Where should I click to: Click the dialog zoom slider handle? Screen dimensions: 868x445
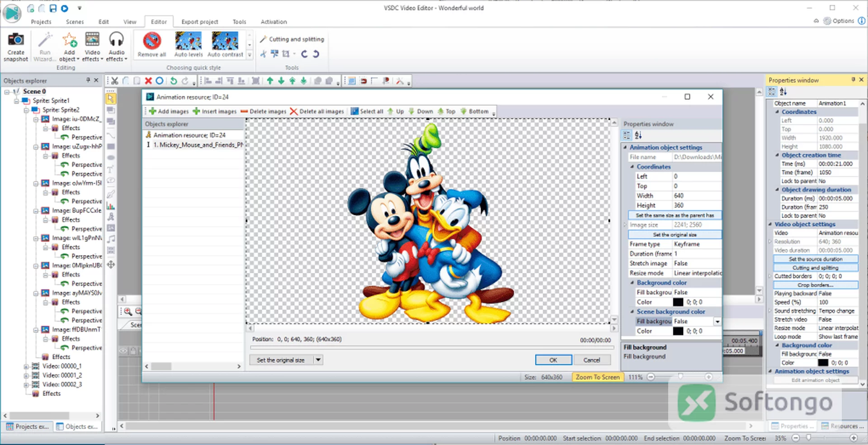coord(680,377)
